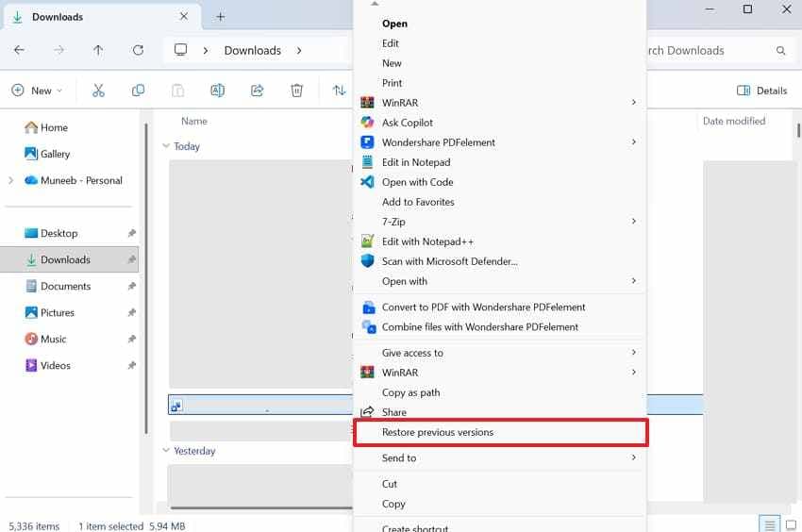This screenshot has width=802, height=532.
Task: Select Ask Copilot
Action: click(501, 123)
